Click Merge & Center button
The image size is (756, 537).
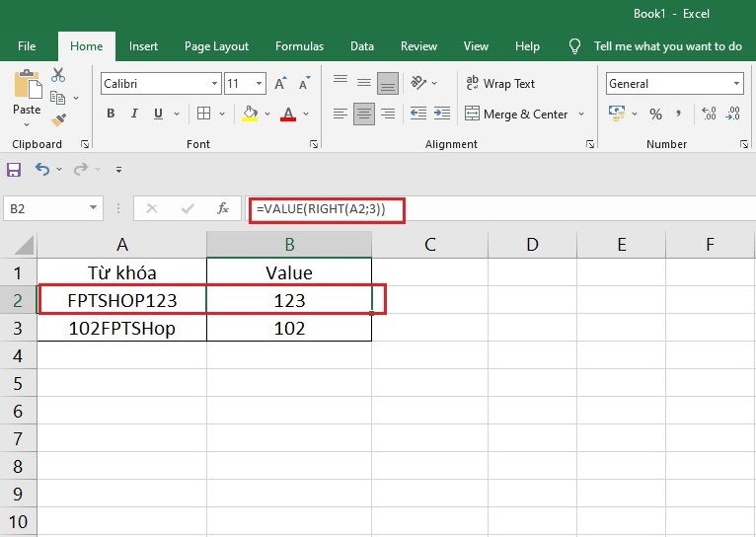(x=516, y=115)
